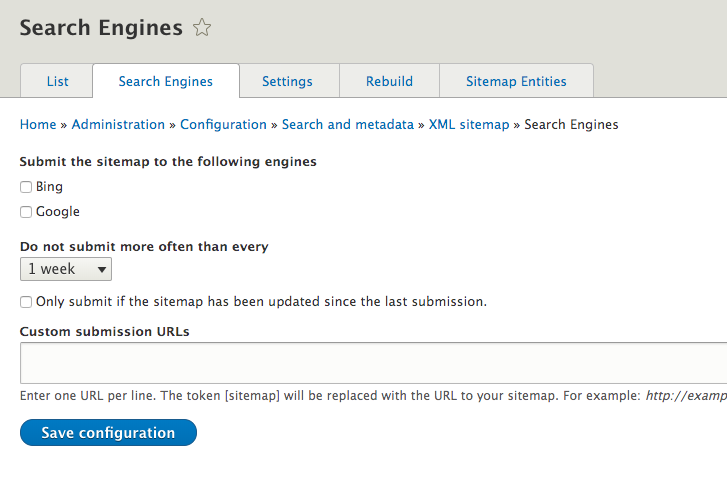Select the Search Engines tab

pos(166,81)
